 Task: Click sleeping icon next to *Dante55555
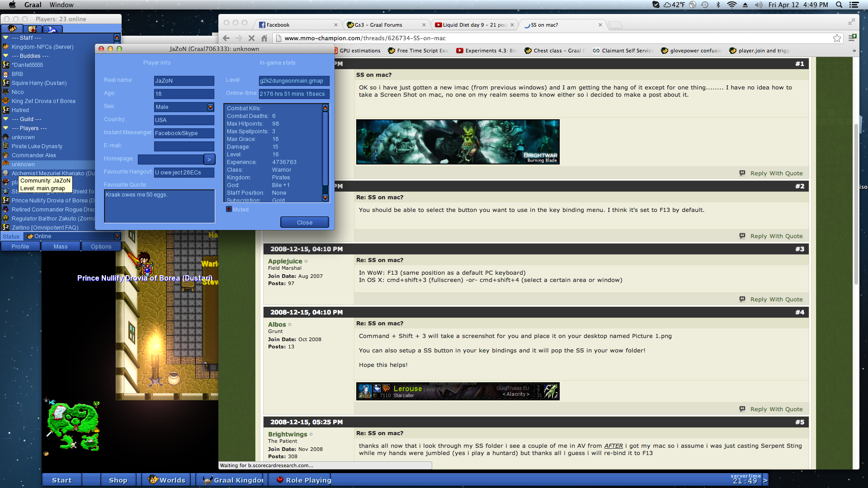(6, 65)
